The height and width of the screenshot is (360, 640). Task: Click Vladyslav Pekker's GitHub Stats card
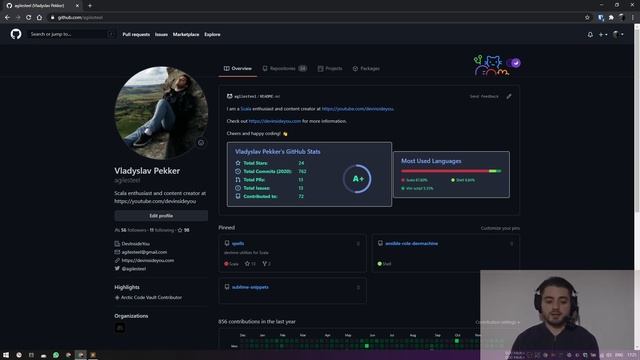(309, 174)
